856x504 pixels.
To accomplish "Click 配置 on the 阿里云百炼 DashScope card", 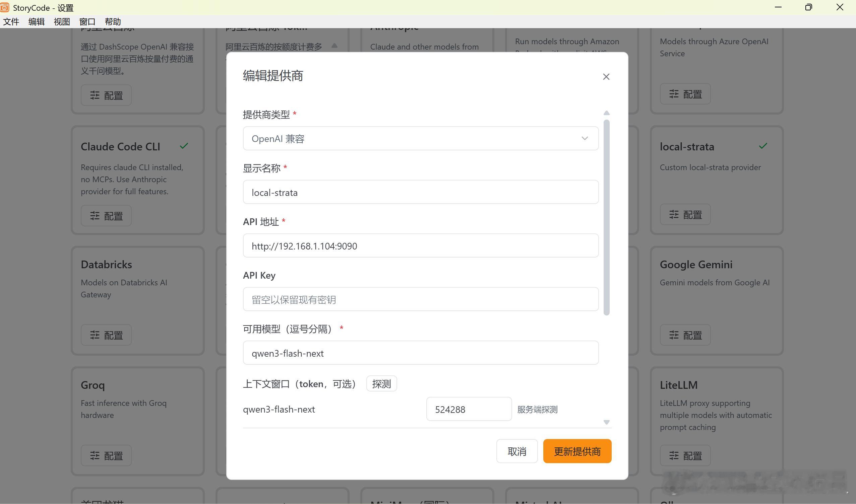I will (x=106, y=95).
